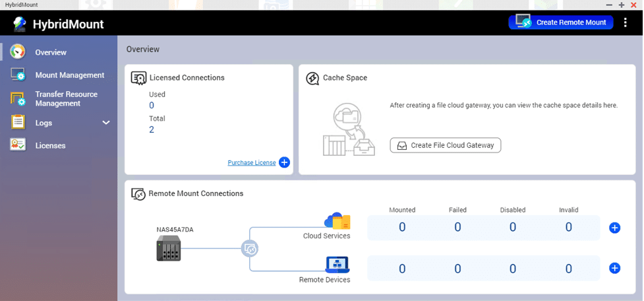Click the Disabled column header

[513, 210]
